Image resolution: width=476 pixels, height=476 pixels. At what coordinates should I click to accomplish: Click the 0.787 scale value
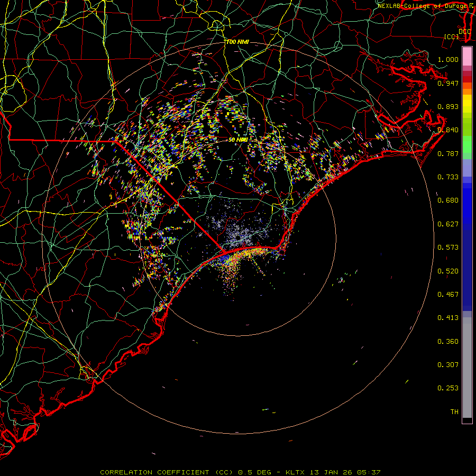448,153
